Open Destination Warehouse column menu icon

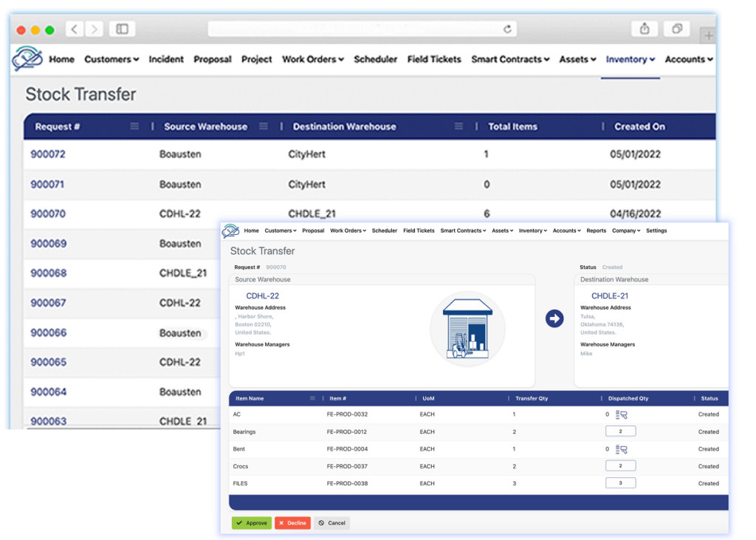[x=458, y=126]
